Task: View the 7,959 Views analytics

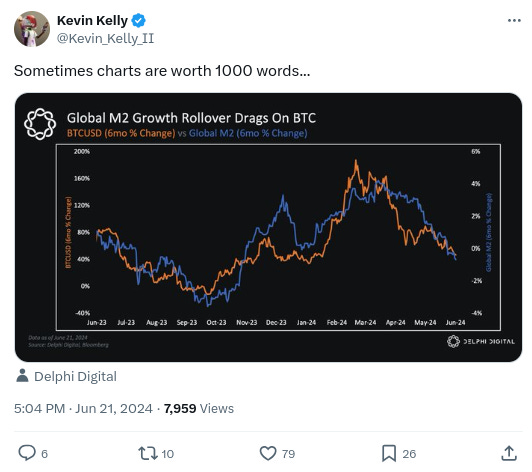Action: coord(199,408)
